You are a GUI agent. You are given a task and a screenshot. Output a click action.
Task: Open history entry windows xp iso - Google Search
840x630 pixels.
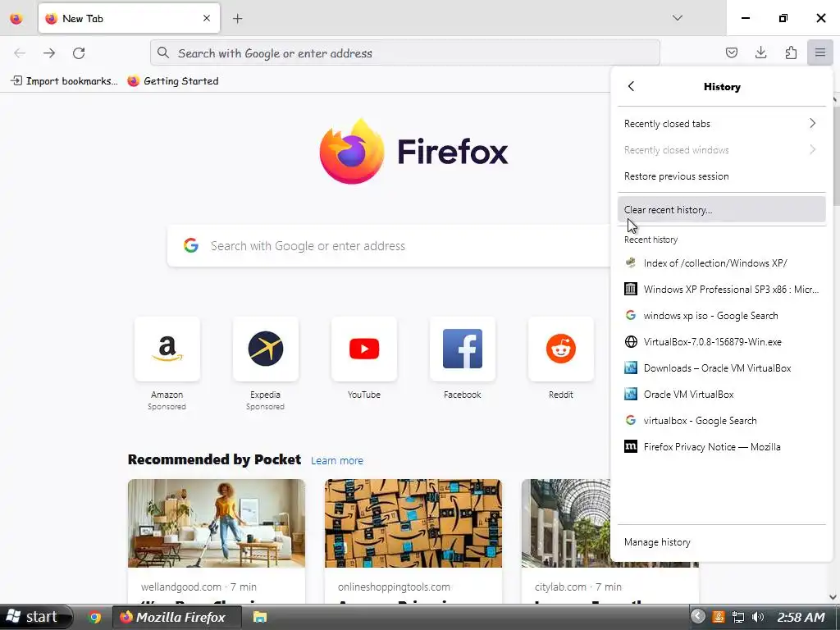(721, 316)
